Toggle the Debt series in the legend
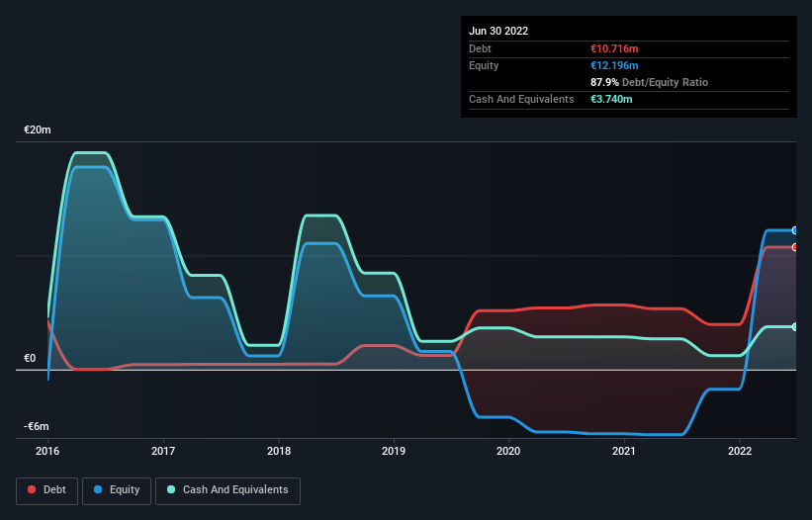812x520 pixels. tap(47, 490)
